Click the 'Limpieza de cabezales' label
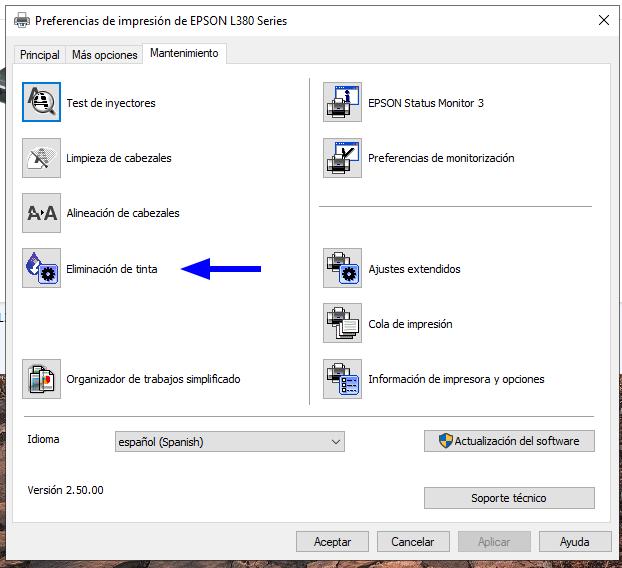 [119, 158]
